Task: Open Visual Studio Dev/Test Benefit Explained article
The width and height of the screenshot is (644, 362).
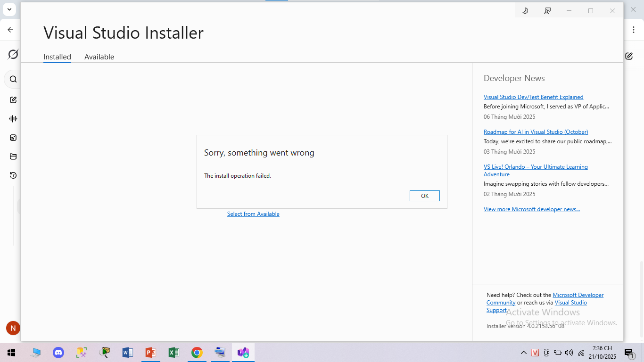Action: [533, 97]
